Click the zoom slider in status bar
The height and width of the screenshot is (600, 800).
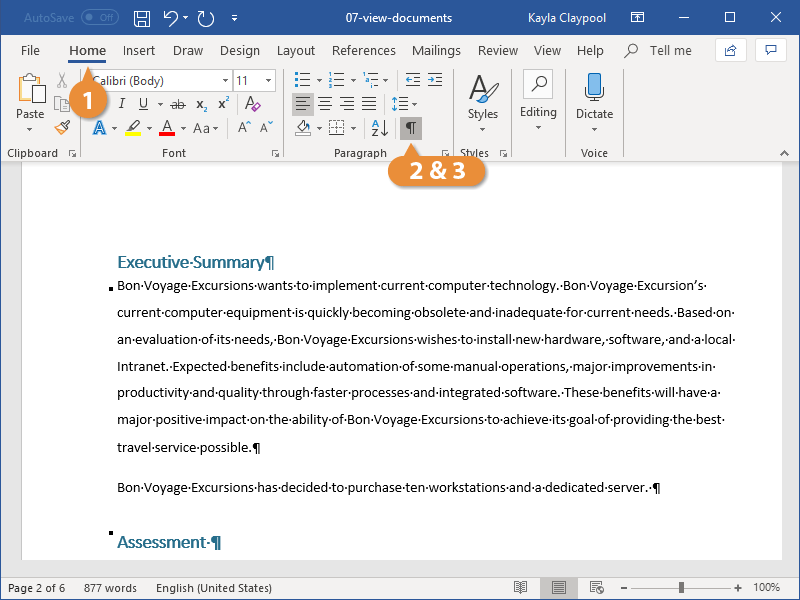(681, 587)
